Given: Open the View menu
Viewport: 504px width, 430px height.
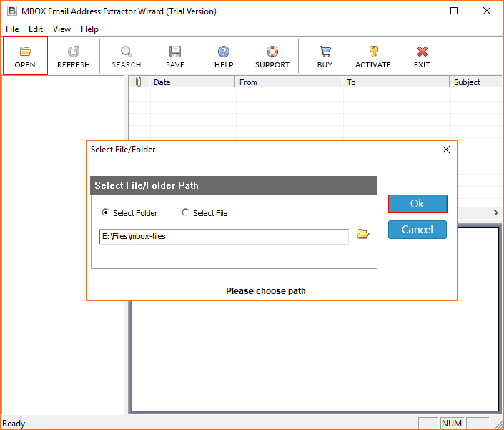Looking at the screenshot, I should pyautogui.click(x=61, y=29).
